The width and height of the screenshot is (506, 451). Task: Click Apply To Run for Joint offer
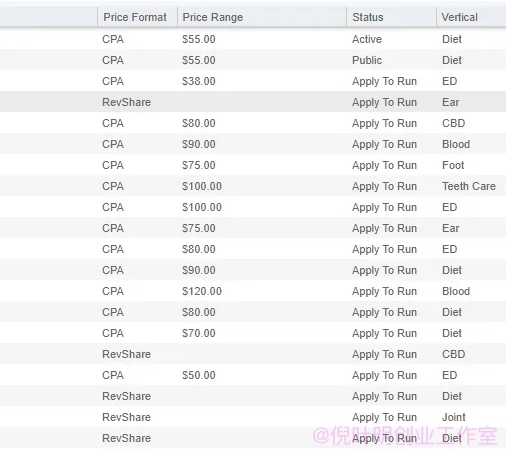pyautogui.click(x=384, y=417)
